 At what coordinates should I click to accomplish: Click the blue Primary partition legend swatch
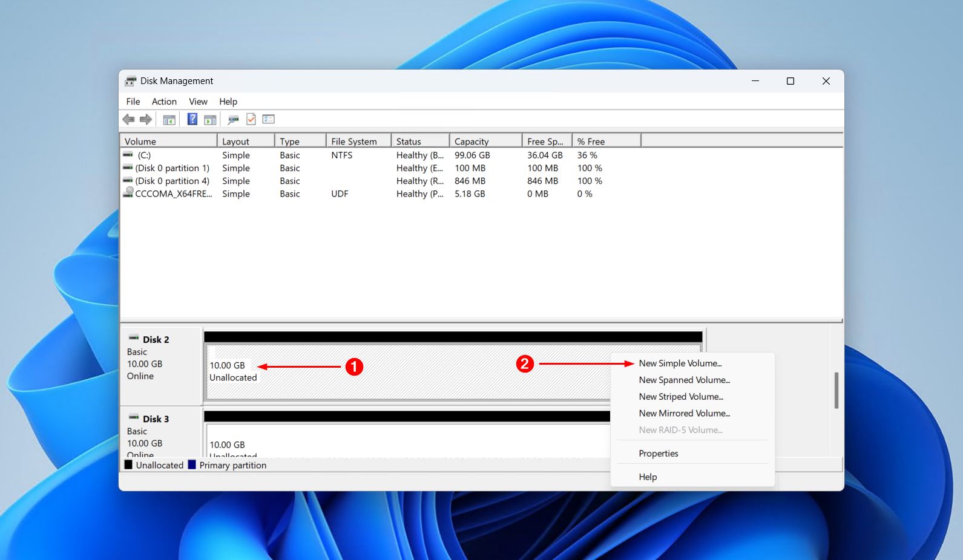click(192, 464)
